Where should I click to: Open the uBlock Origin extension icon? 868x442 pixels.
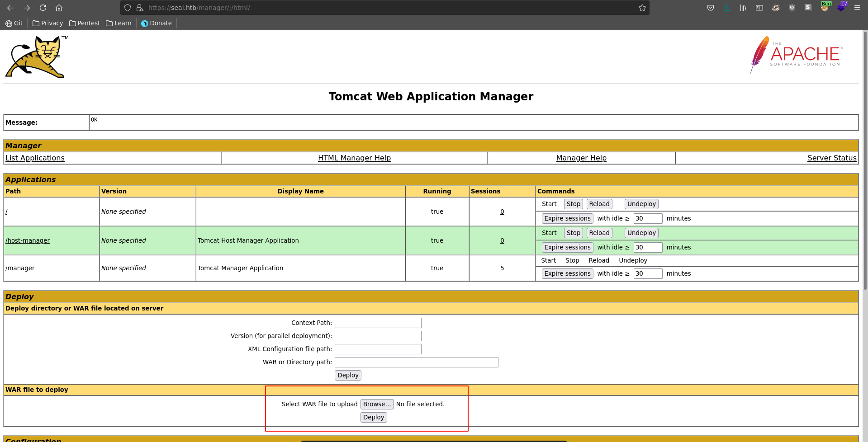792,8
